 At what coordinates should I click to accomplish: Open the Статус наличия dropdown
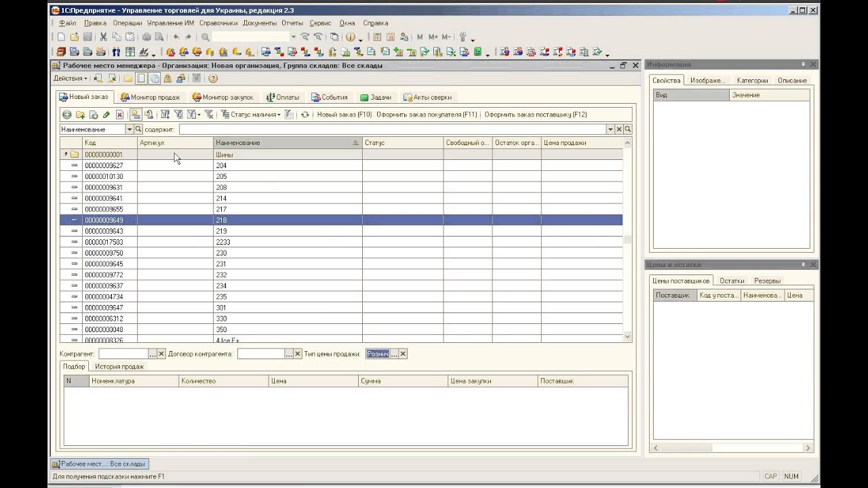[250, 115]
